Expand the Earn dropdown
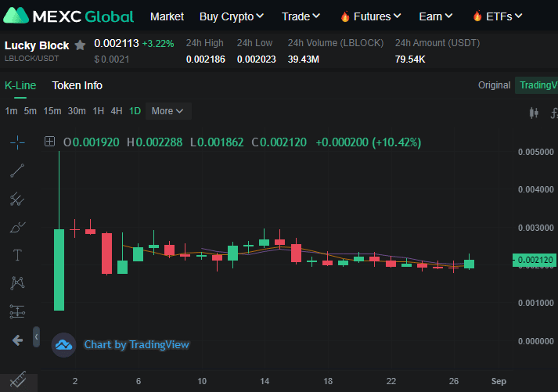Image resolution: width=558 pixels, height=392 pixels. click(436, 16)
